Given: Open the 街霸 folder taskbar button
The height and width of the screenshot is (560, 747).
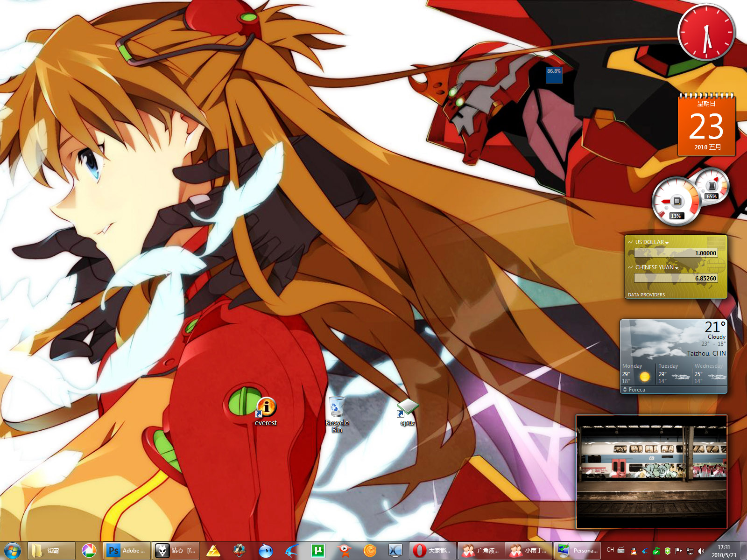Looking at the screenshot, I should pos(51,551).
